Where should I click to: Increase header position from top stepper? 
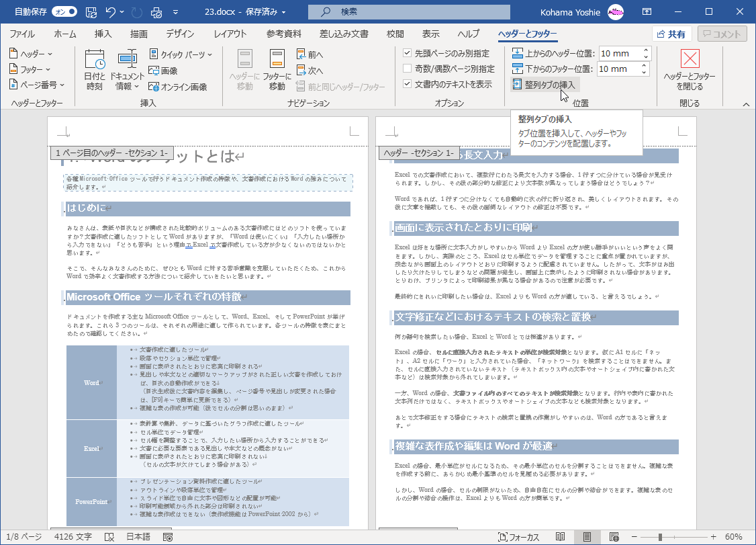(646, 50)
